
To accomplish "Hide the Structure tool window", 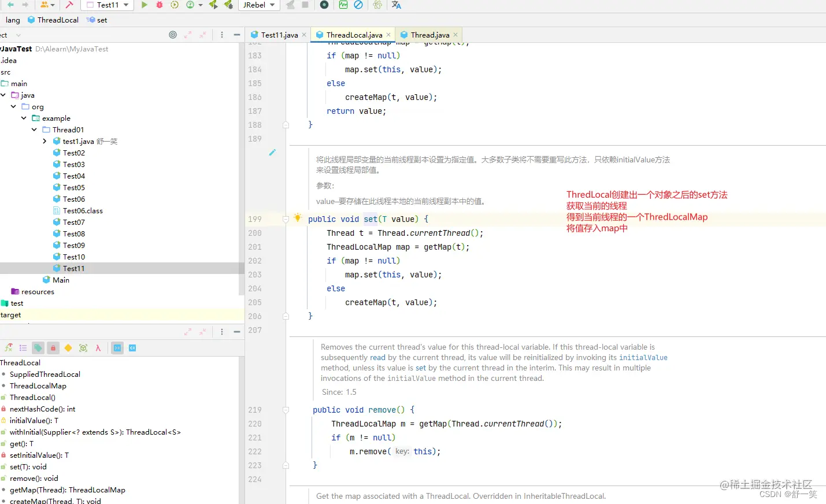I will [237, 332].
